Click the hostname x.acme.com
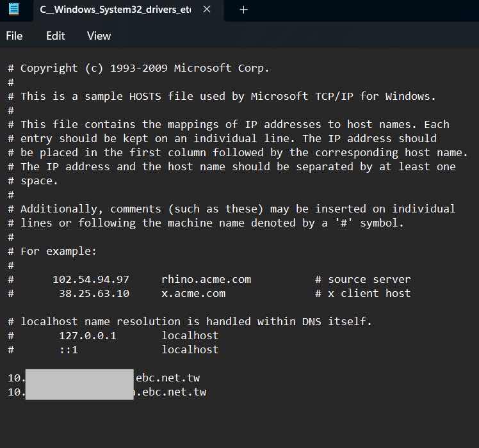 coord(193,294)
